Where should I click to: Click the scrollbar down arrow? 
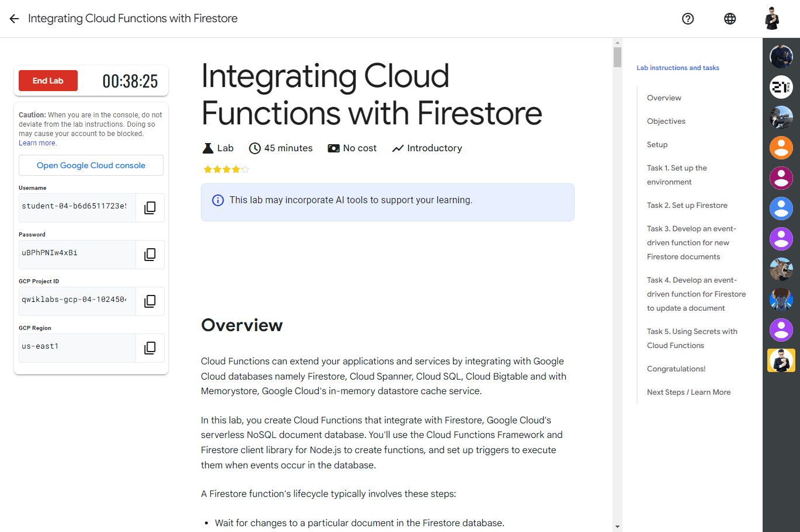coord(617,527)
